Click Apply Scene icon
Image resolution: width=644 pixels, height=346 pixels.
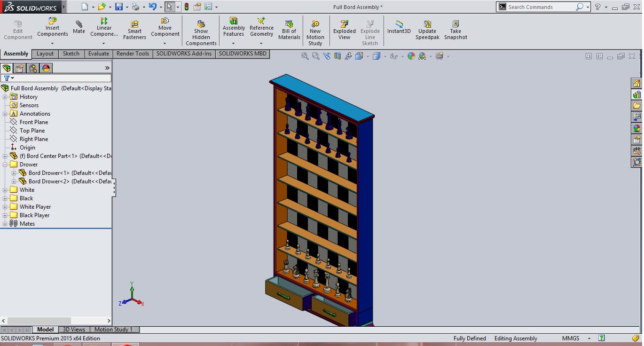pyautogui.click(x=422, y=56)
